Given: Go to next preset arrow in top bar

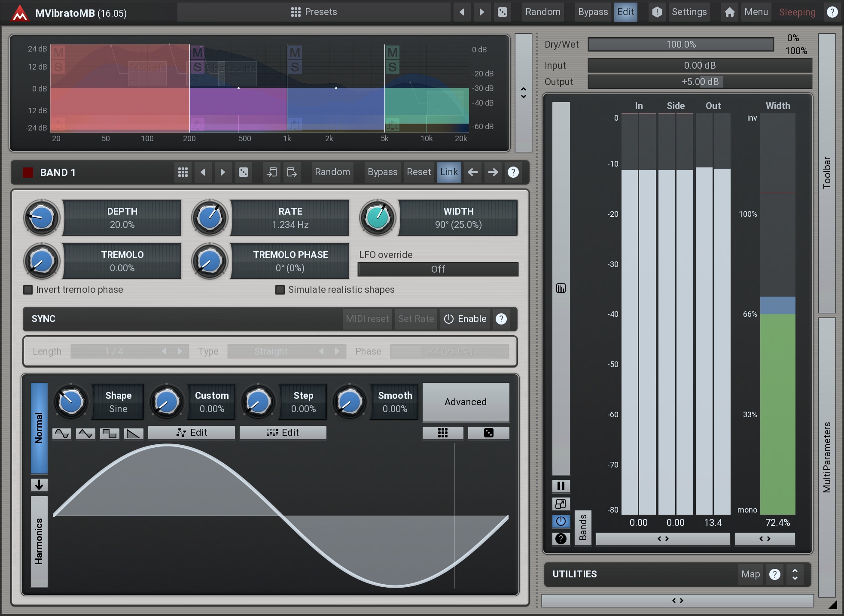Looking at the screenshot, I should coord(481,12).
